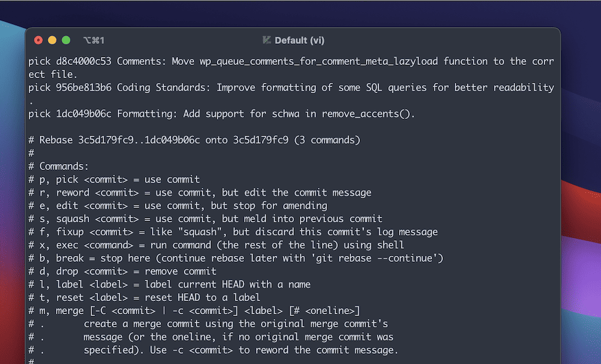The width and height of the screenshot is (601, 364).
Task: Click the merge command syntax line
Action: (x=192, y=311)
